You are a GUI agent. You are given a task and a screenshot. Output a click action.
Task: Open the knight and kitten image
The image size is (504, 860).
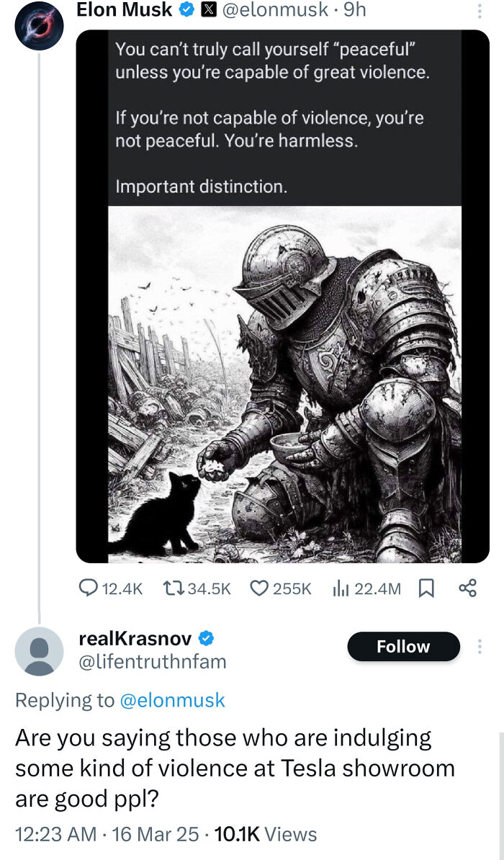click(282, 382)
